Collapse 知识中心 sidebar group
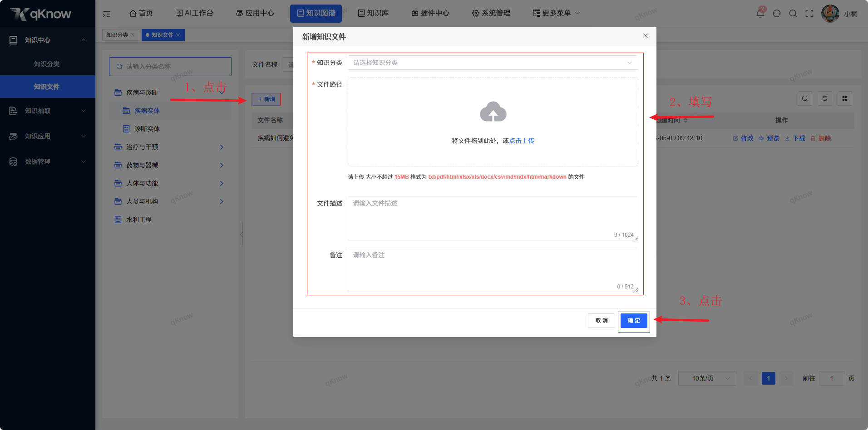Image resolution: width=868 pixels, height=430 pixels. click(48, 40)
